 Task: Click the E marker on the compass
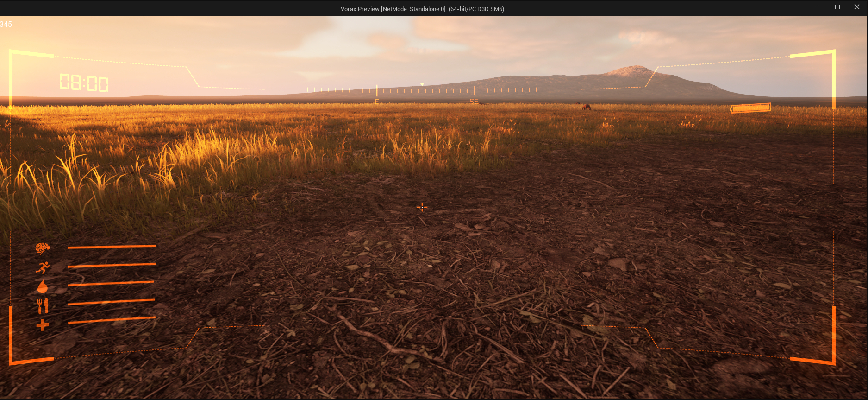[x=377, y=102]
